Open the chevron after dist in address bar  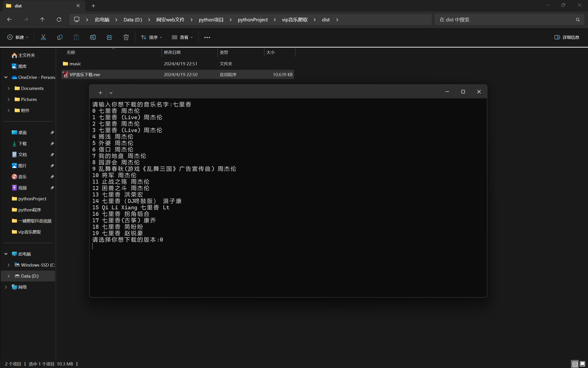point(337,20)
